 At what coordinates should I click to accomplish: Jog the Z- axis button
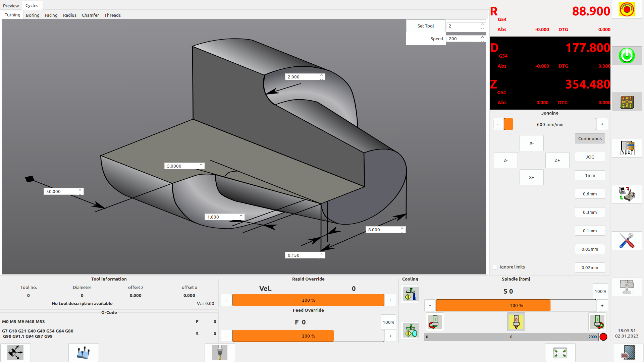[x=505, y=160]
